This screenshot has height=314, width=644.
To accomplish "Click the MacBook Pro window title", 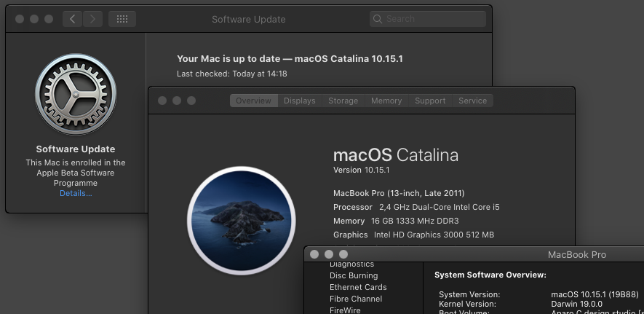I will (x=576, y=255).
